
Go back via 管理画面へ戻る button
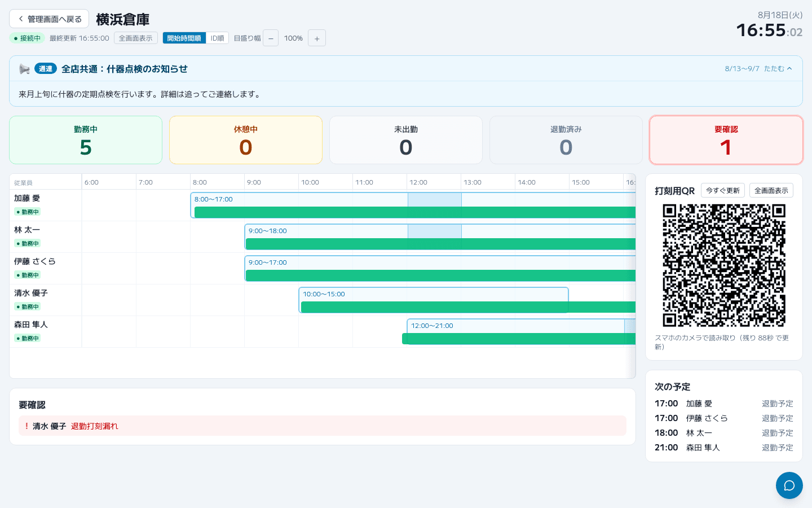49,19
